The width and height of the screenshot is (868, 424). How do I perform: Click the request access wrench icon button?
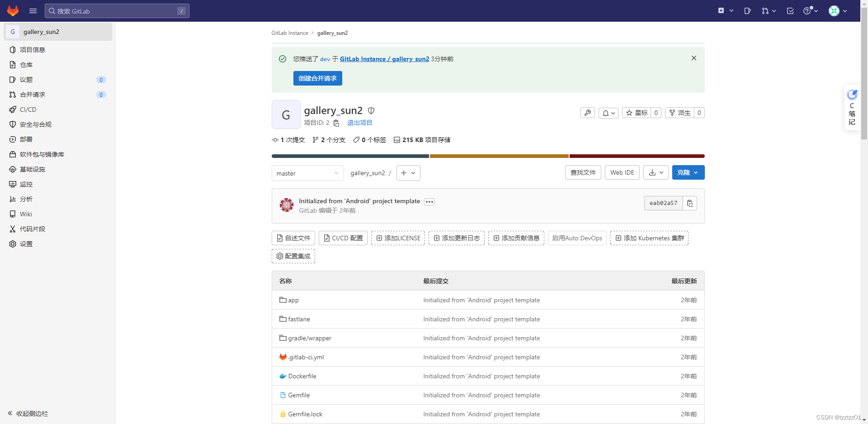(587, 113)
